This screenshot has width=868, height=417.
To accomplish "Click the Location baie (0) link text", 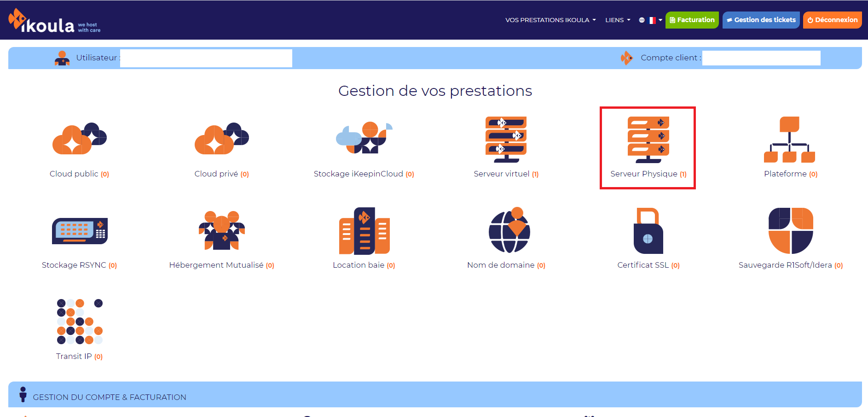I will click(364, 265).
